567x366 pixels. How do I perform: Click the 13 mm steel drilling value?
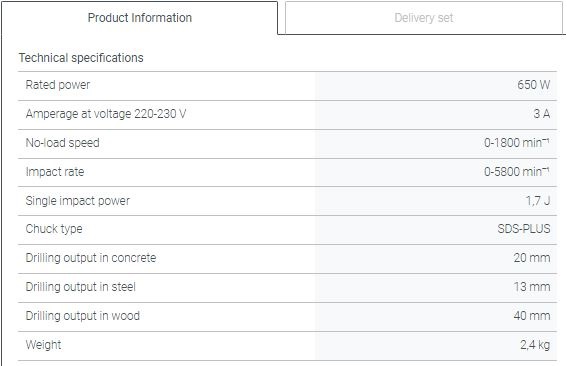[x=532, y=287]
